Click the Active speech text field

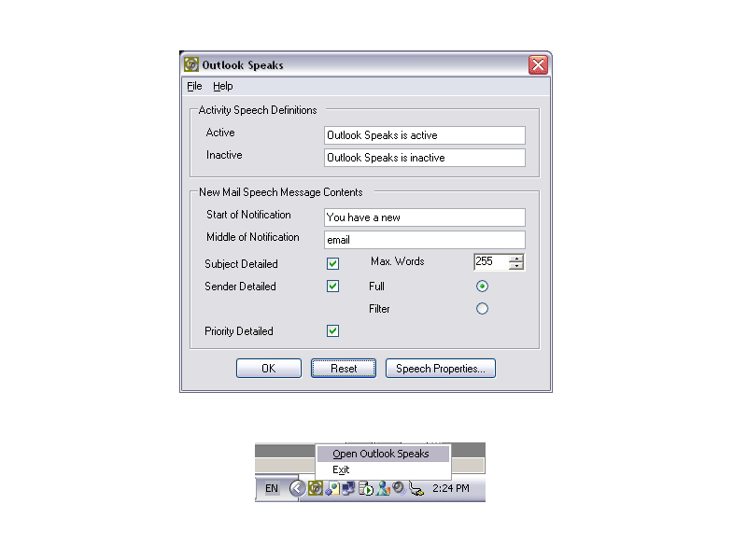click(425, 135)
